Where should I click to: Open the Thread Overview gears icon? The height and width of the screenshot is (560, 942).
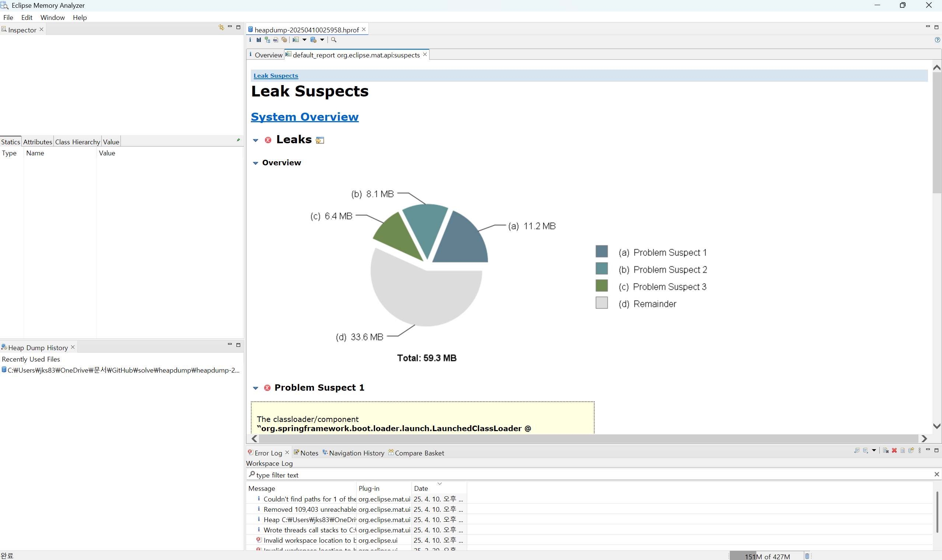pos(284,40)
